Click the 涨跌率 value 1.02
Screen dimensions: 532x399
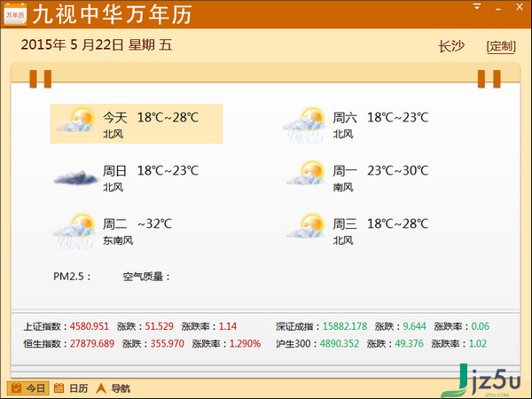tap(478, 344)
